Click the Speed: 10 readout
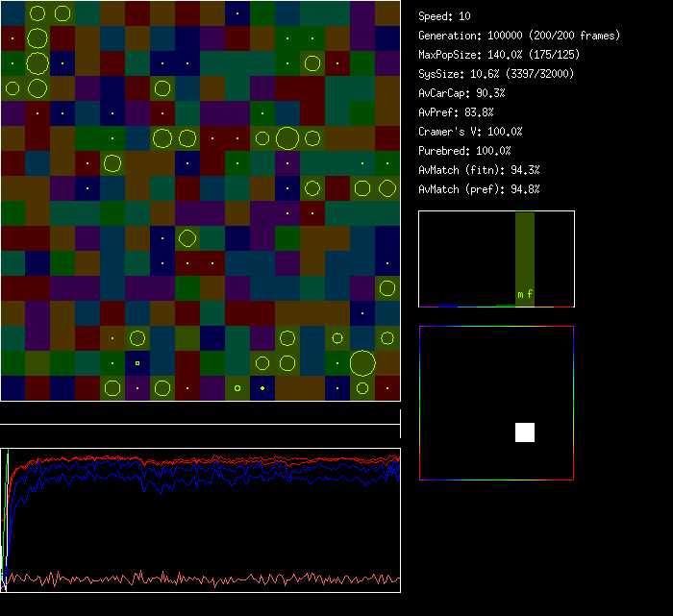 point(445,16)
